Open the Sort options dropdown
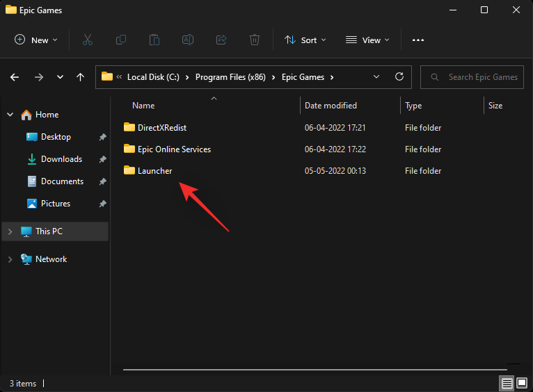Image resolution: width=533 pixels, height=392 pixels. click(306, 40)
